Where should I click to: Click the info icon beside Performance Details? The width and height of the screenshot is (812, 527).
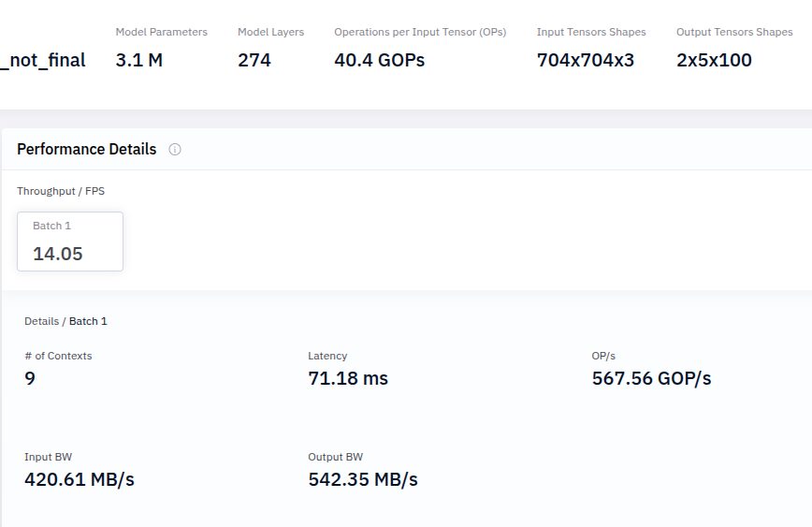click(175, 150)
